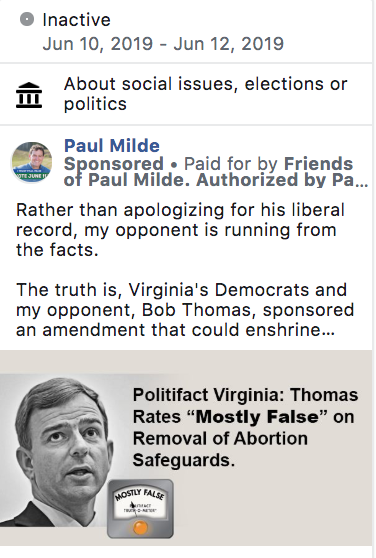Click the bold 'Mostly False' headline text
Screen dimensions: 376x558
[x=257, y=417]
